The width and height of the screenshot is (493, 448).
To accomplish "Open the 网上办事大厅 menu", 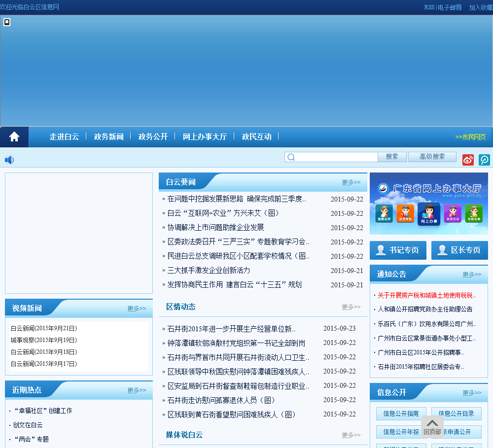I will point(205,137).
